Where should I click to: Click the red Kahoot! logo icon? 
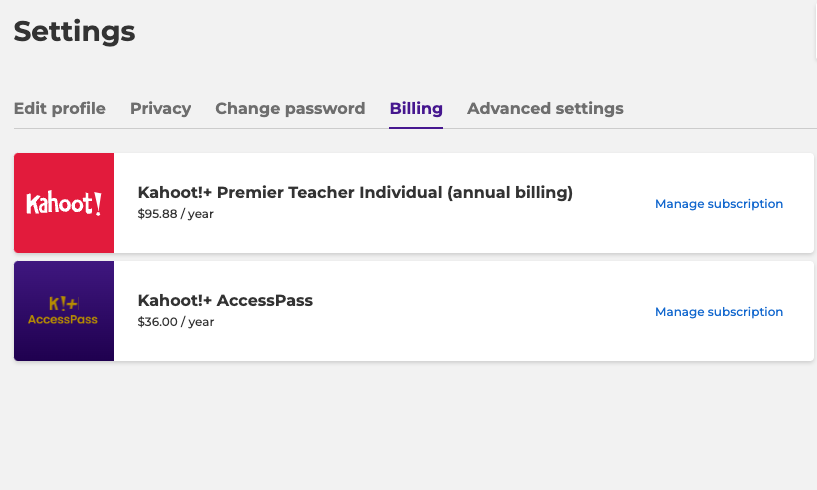pos(64,203)
